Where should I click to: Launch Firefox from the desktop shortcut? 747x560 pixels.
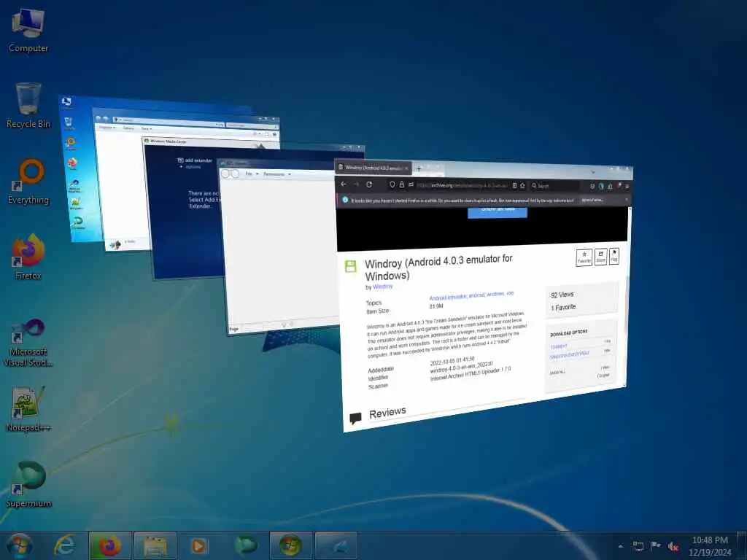pyautogui.click(x=28, y=257)
